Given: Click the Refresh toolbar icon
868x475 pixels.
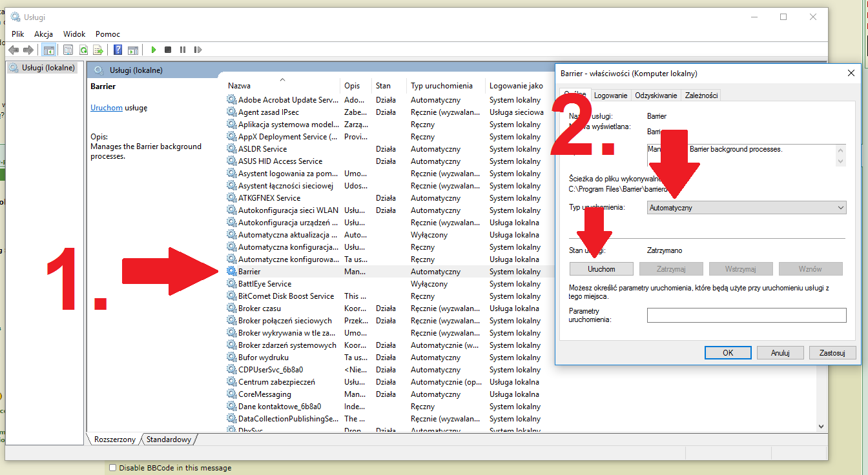Looking at the screenshot, I should coord(83,50).
